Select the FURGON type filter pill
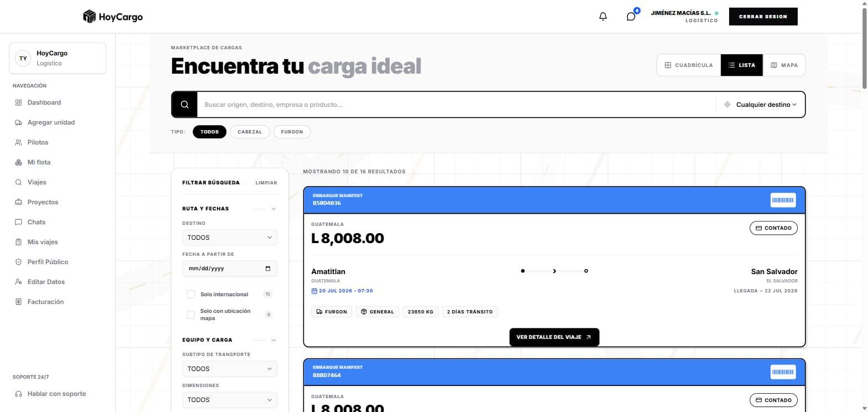 click(292, 132)
